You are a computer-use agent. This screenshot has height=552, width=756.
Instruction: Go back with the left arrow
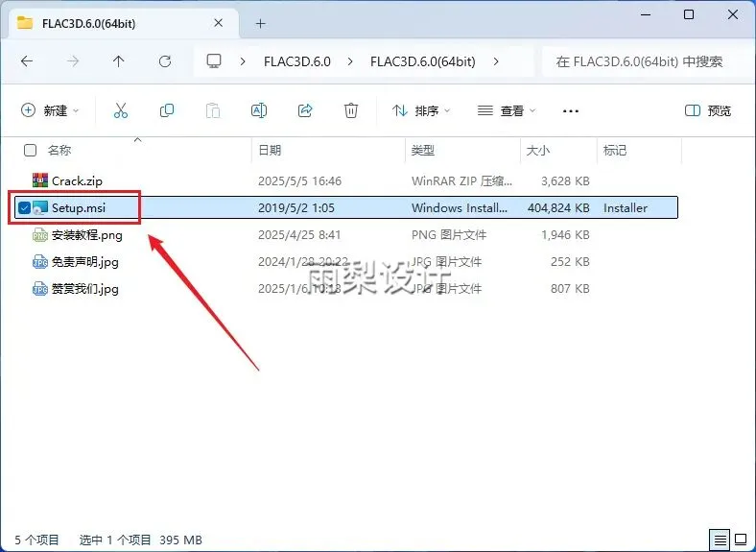click(27, 61)
